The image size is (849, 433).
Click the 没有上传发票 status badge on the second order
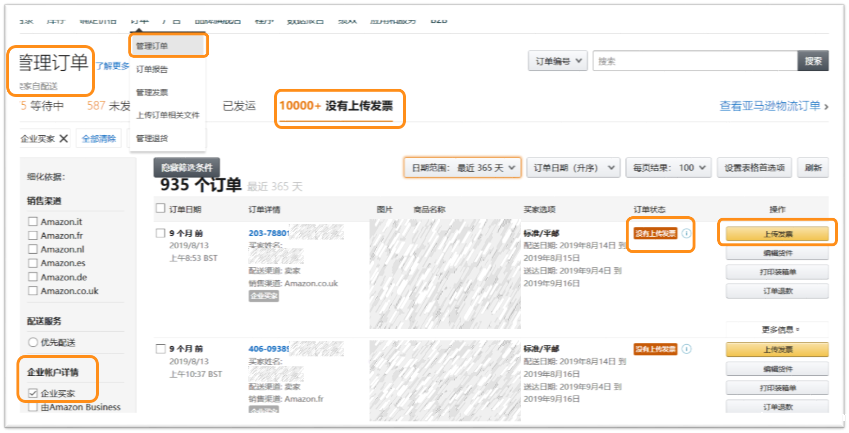point(655,349)
